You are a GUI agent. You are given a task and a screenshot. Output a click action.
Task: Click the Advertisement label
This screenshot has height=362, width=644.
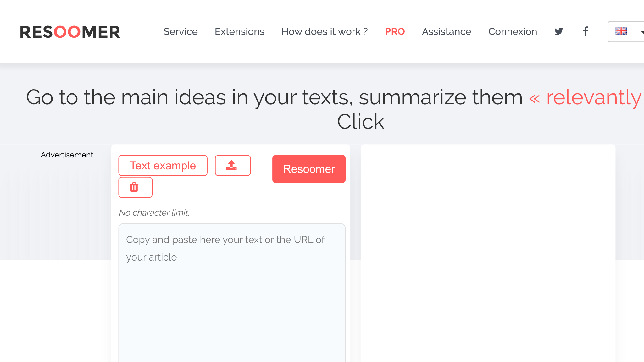[67, 155]
